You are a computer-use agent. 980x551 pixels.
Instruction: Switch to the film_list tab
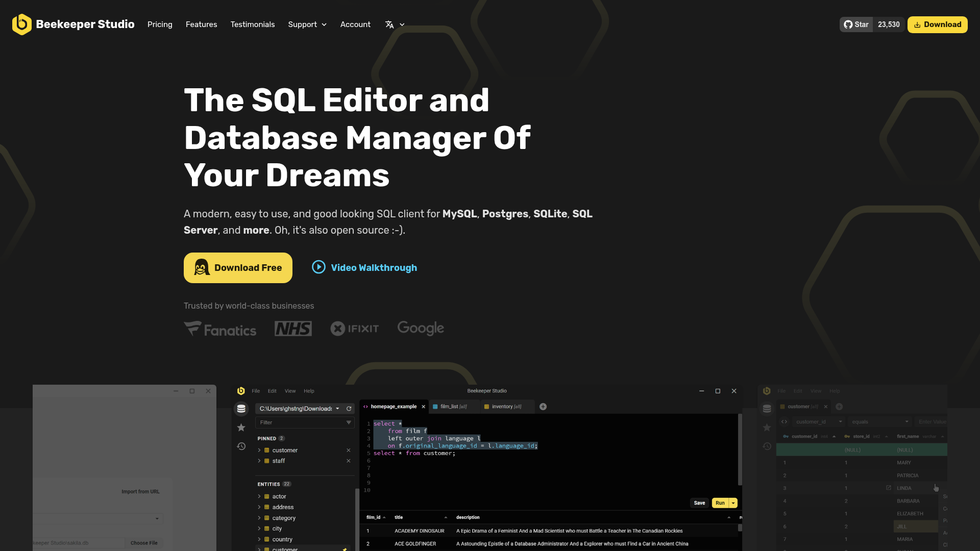454,407
